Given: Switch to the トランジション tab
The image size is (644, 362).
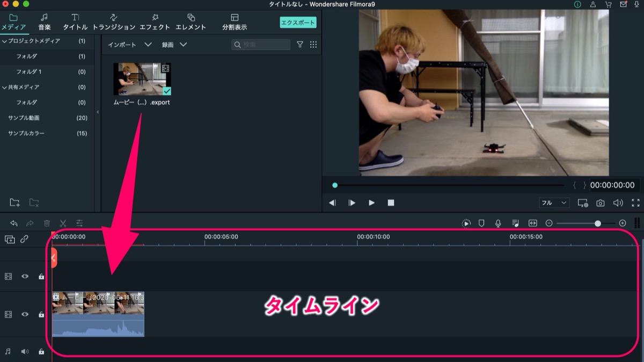Looking at the screenshot, I should pos(114,22).
